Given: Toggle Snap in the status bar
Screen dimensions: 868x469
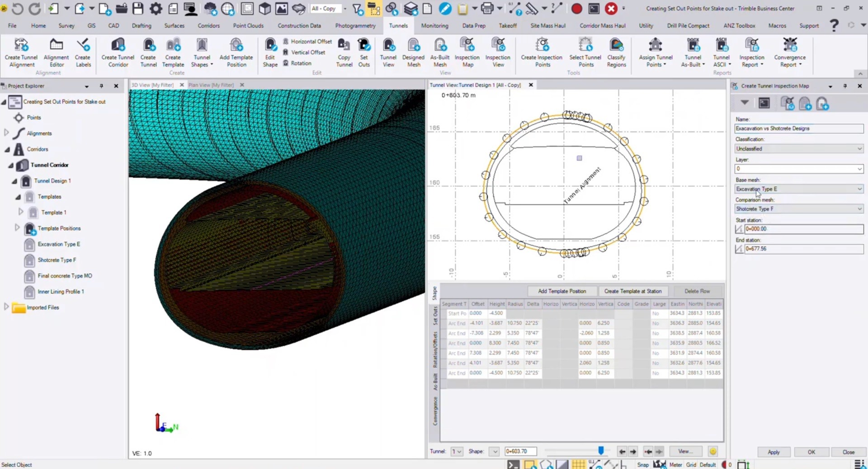Looking at the screenshot, I should pyautogui.click(x=642, y=464).
